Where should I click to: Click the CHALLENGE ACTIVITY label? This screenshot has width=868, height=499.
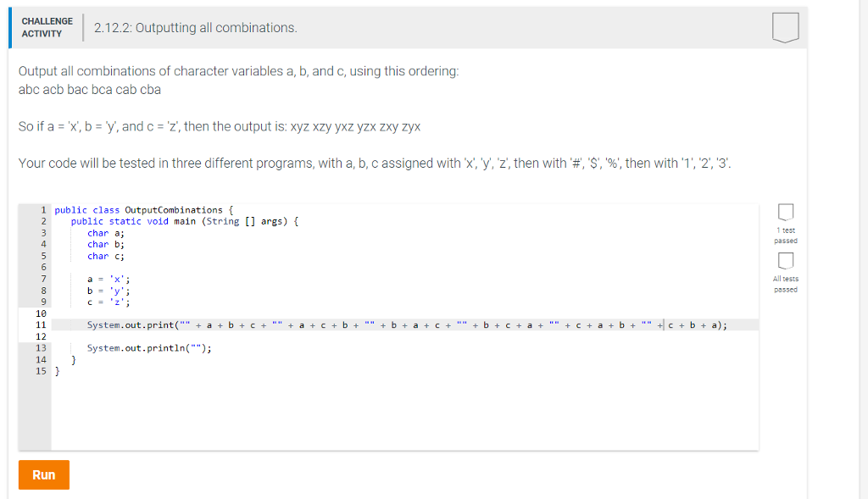[x=47, y=26]
